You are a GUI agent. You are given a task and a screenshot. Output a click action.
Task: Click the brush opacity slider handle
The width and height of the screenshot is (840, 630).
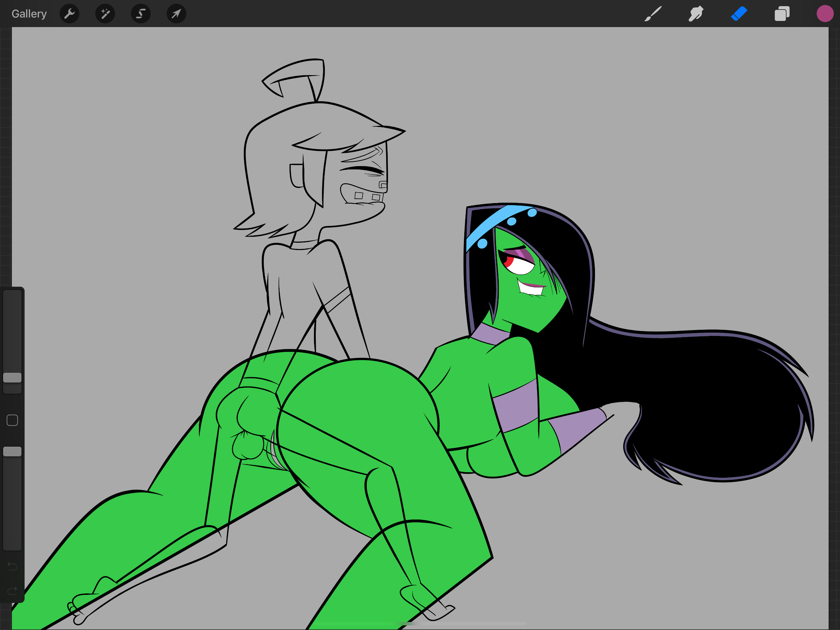point(12,451)
